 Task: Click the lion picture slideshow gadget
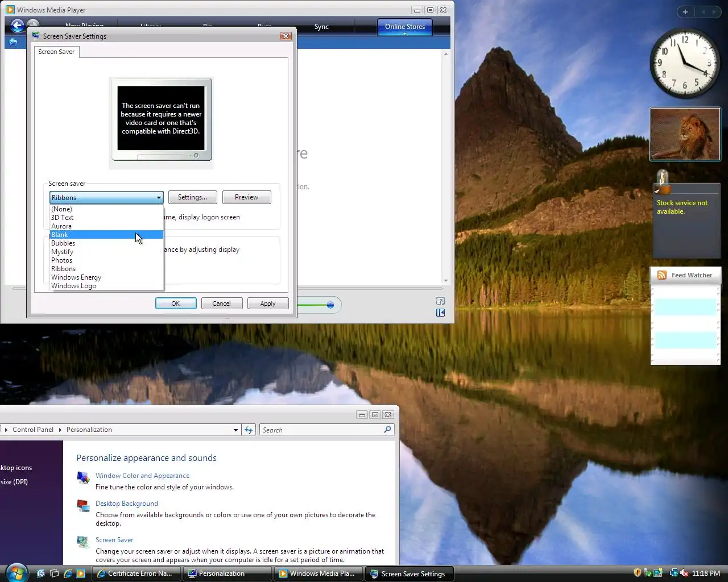point(685,134)
